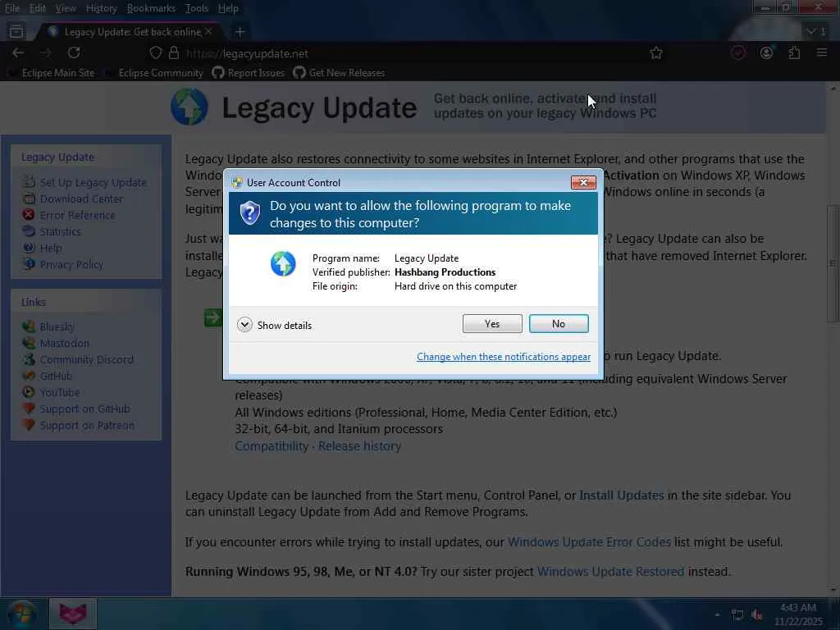Open 'Change when these notifications appear' link
The width and height of the screenshot is (840, 630).
pyautogui.click(x=504, y=357)
